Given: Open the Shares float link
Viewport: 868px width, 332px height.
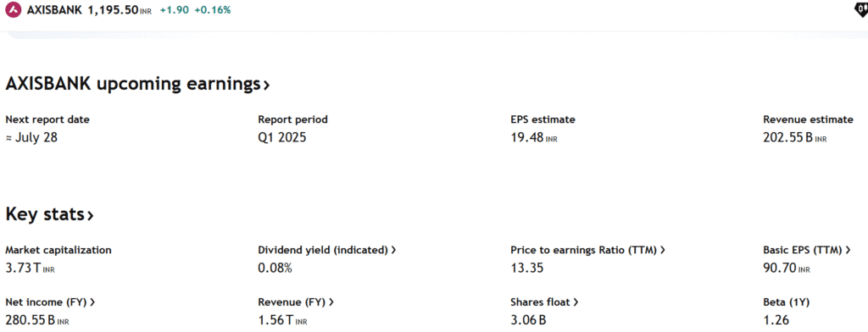Looking at the screenshot, I should 545,302.
